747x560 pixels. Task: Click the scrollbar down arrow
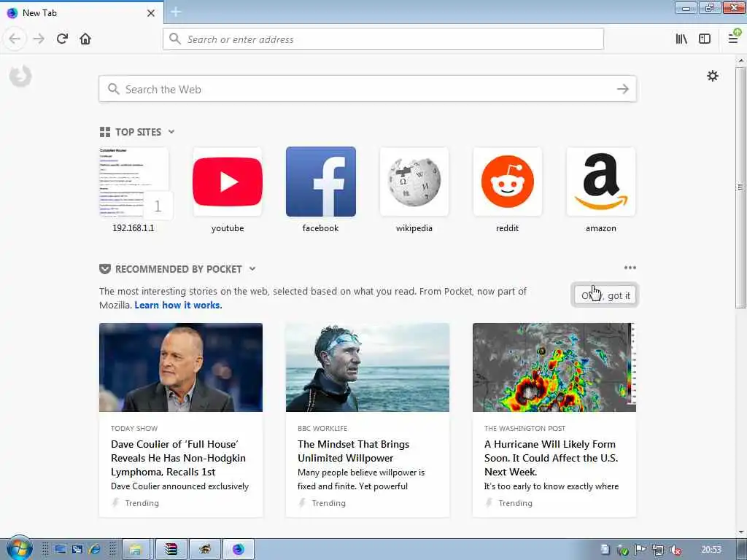(x=740, y=532)
